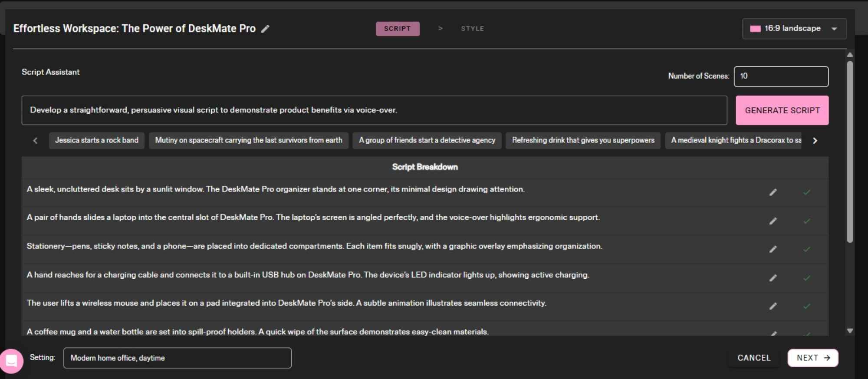
Task: Show previous prompt suggestions with left chevron
Action: click(x=35, y=141)
